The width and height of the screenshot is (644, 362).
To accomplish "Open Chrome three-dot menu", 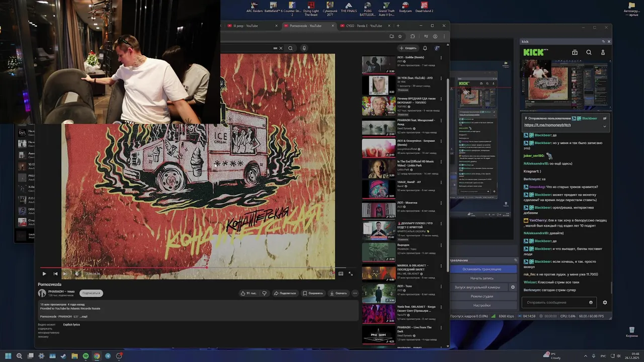I will click(x=443, y=36).
